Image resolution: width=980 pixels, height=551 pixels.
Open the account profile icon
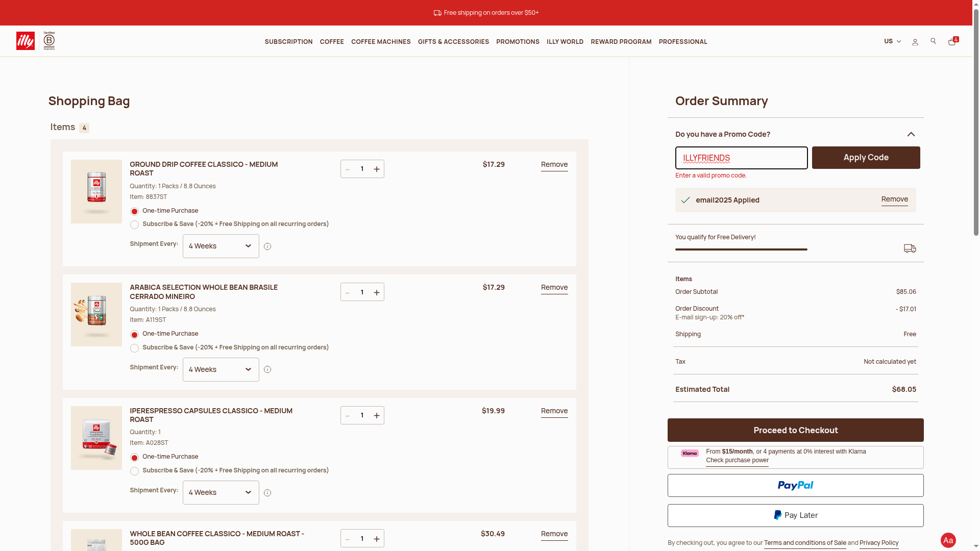tap(915, 42)
